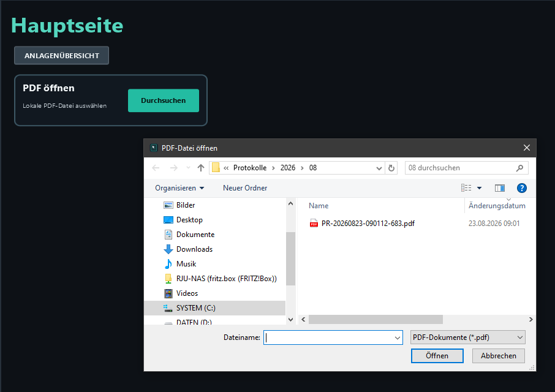Open the help icon
Viewport: 555px width, 392px height.
(x=522, y=188)
